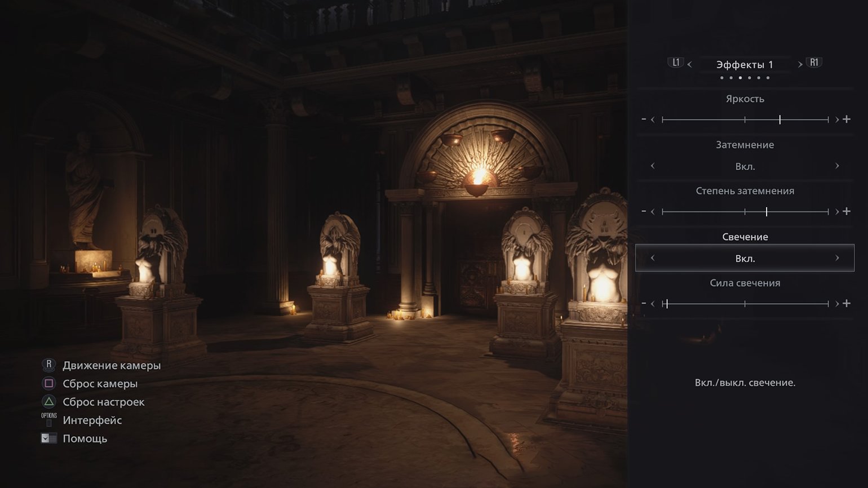Click the square Сброс камеры icon
Screen dimensions: 868x488
(49, 383)
